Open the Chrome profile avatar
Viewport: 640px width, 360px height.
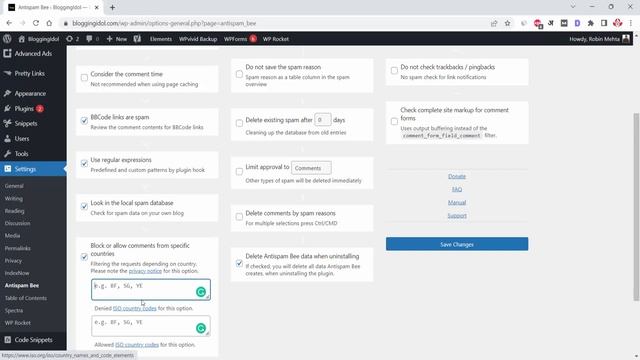tap(618, 23)
